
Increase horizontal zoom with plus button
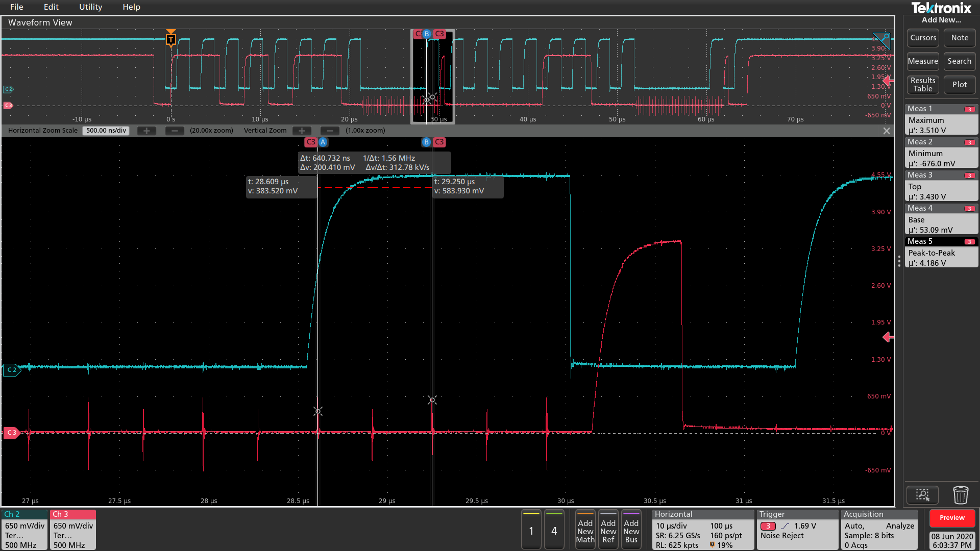click(146, 131)
